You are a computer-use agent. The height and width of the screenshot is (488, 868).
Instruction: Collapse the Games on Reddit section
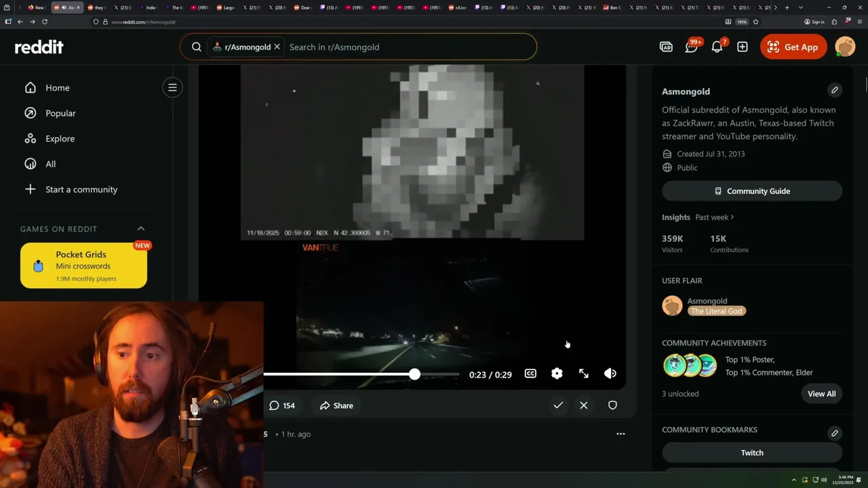tap(141, 228)
